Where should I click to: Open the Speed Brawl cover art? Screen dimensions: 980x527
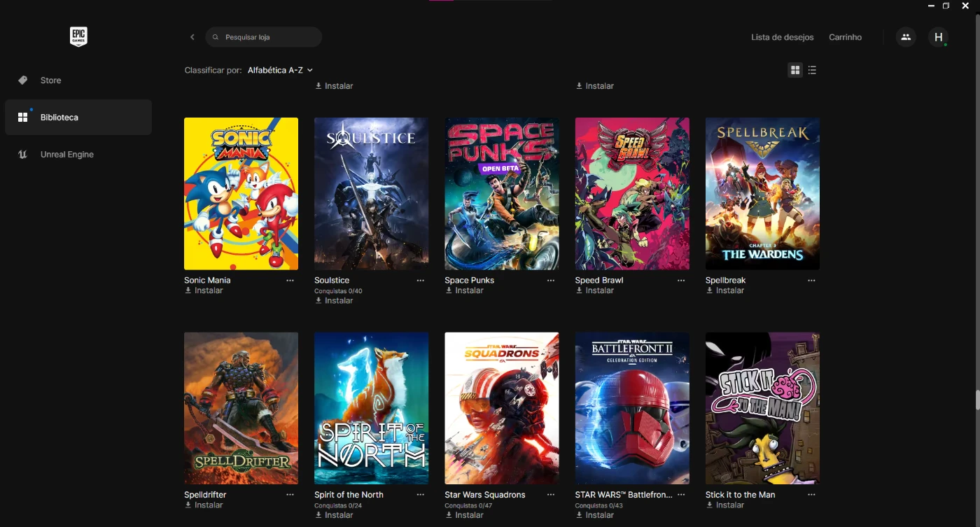[632, 194]
